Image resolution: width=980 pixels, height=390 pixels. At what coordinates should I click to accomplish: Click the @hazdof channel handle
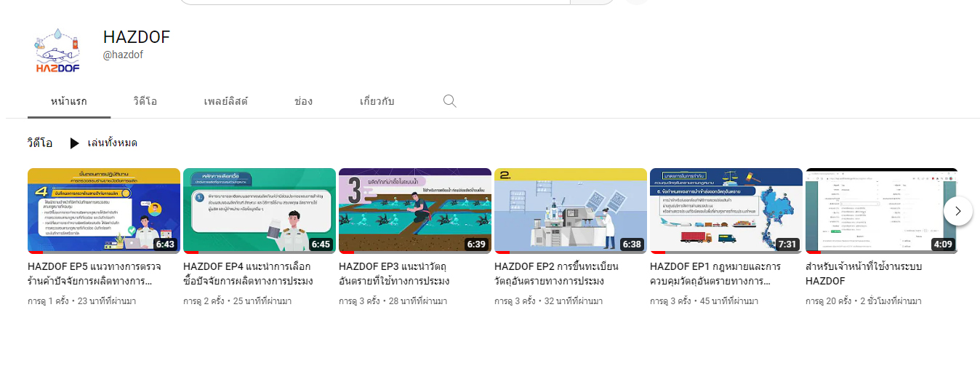click(123, 55)
